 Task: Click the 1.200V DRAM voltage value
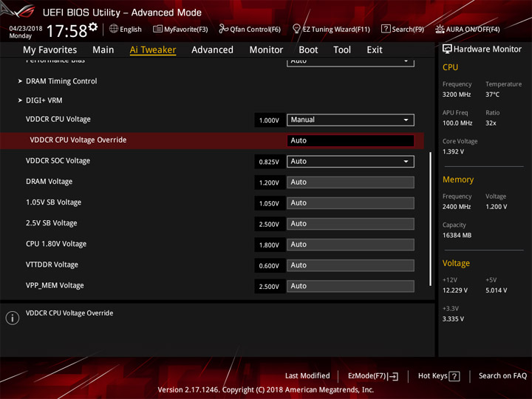269,183
